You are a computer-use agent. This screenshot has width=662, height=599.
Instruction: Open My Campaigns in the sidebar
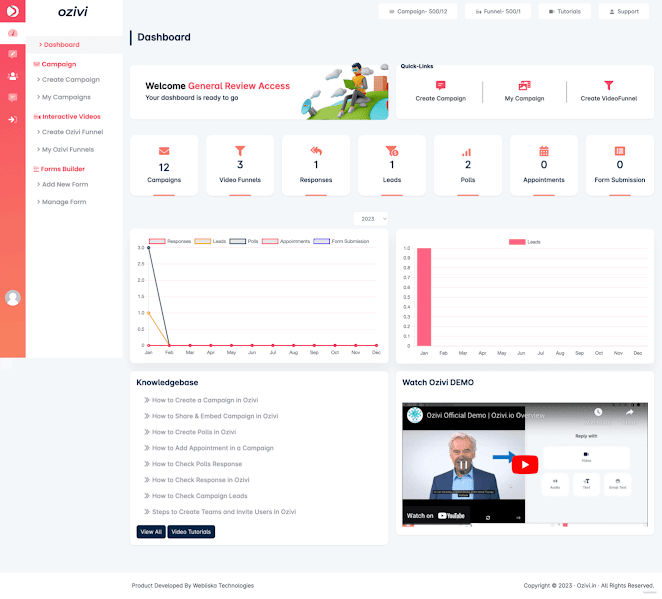[63, 97]
